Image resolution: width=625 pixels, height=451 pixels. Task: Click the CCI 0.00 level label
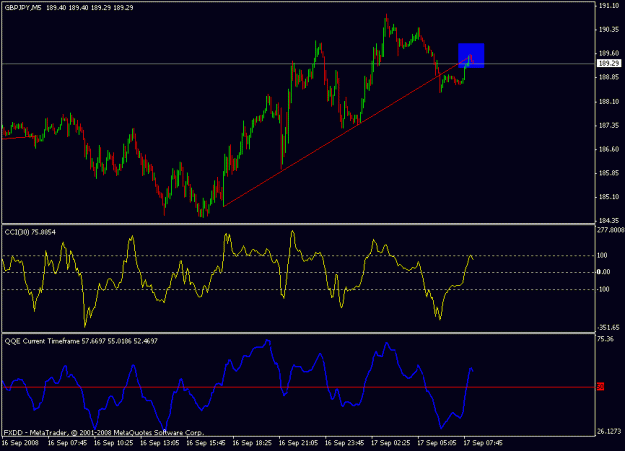pyautogui.click(x=603, y=272)
